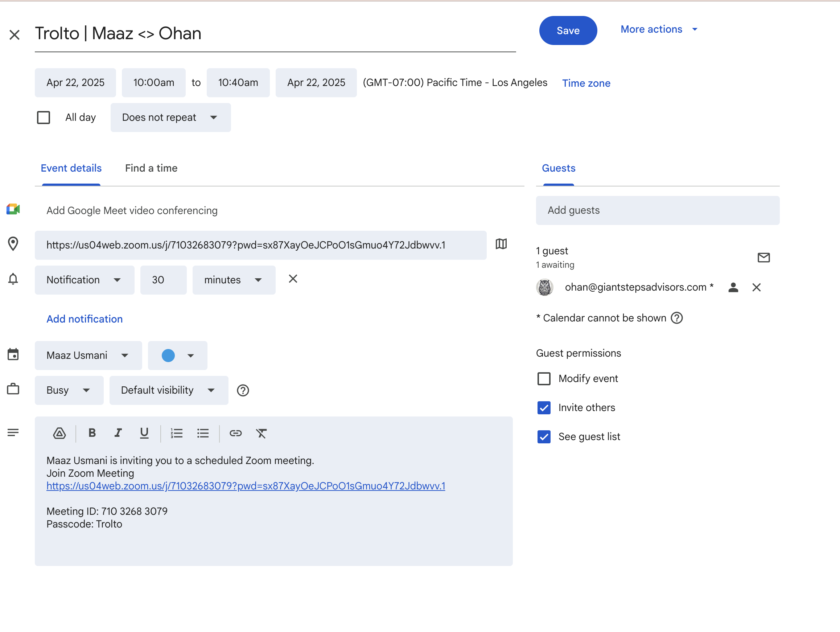Click the calendar icon beside Maaz Usmani

[13, 354]
